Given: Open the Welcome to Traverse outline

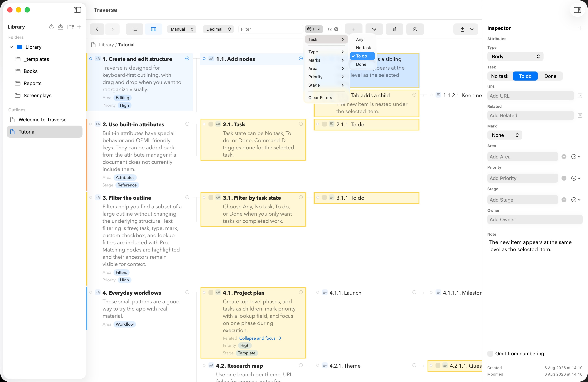Looking at the screenshot, I should pos(44,120).
